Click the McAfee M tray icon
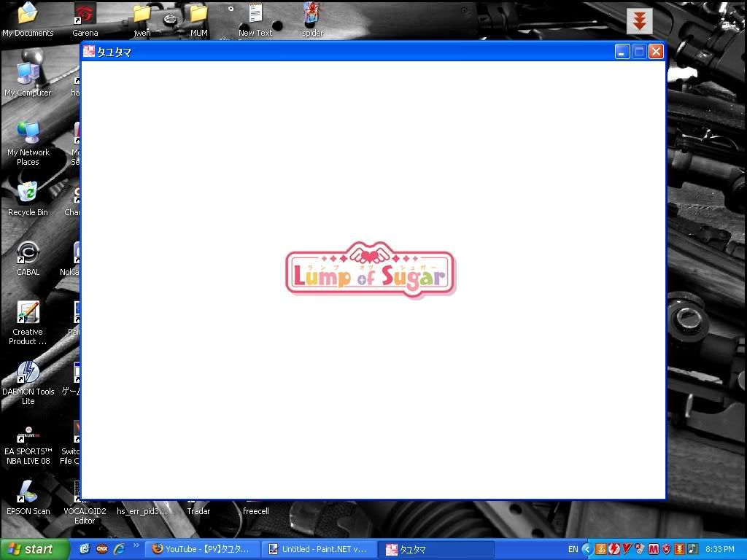Screen dimensions: 747x560 point(653,549)
